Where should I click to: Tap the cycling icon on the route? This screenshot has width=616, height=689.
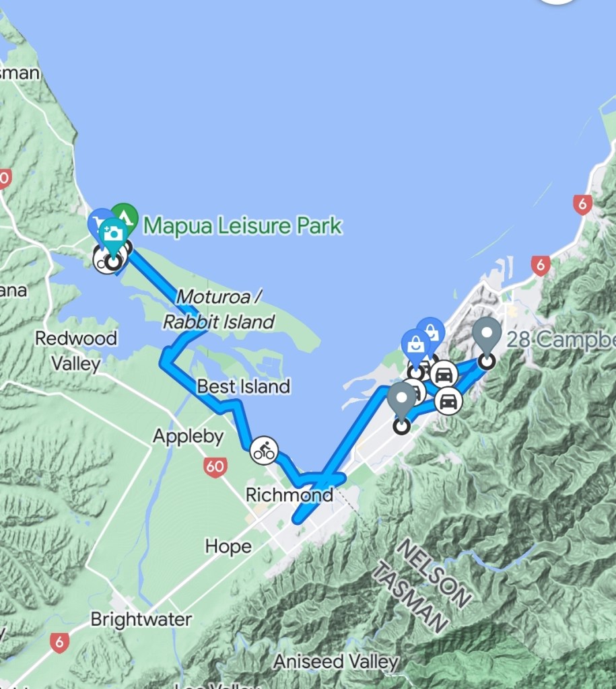(264, 450)
